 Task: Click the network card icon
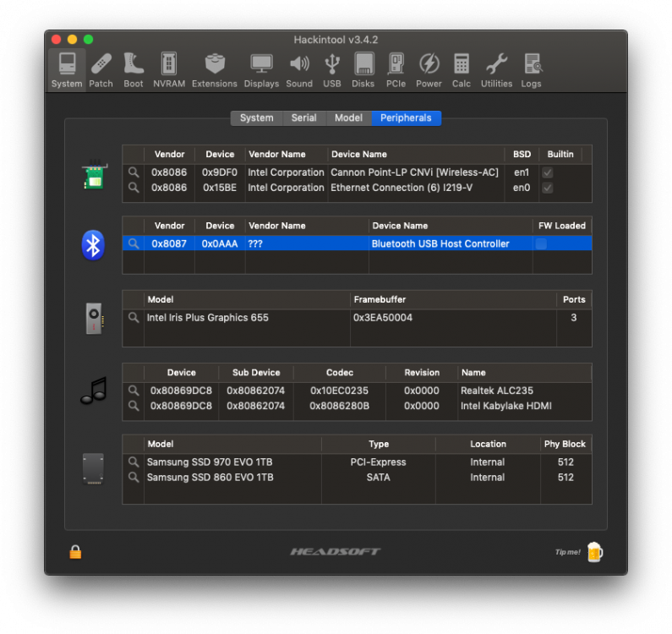coord(94,175)
